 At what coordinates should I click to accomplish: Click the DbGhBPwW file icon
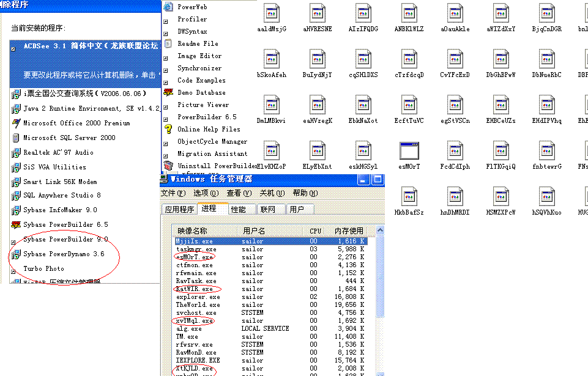[x=501, y=59]
